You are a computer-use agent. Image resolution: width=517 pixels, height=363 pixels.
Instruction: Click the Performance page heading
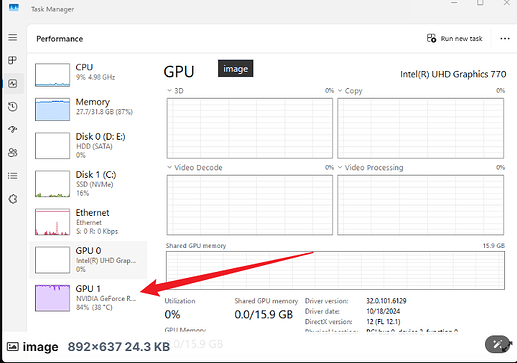pos(60,39)
